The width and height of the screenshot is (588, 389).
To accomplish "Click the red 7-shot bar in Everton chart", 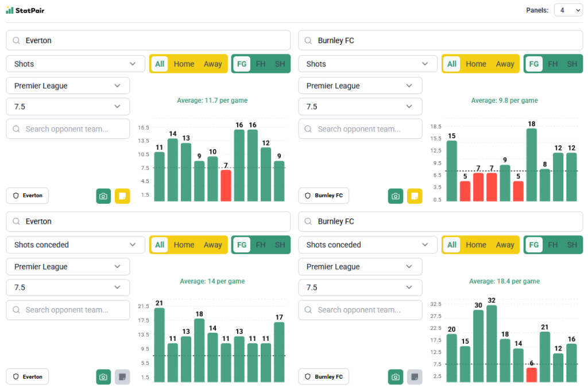I will click(x=226, y=185).
